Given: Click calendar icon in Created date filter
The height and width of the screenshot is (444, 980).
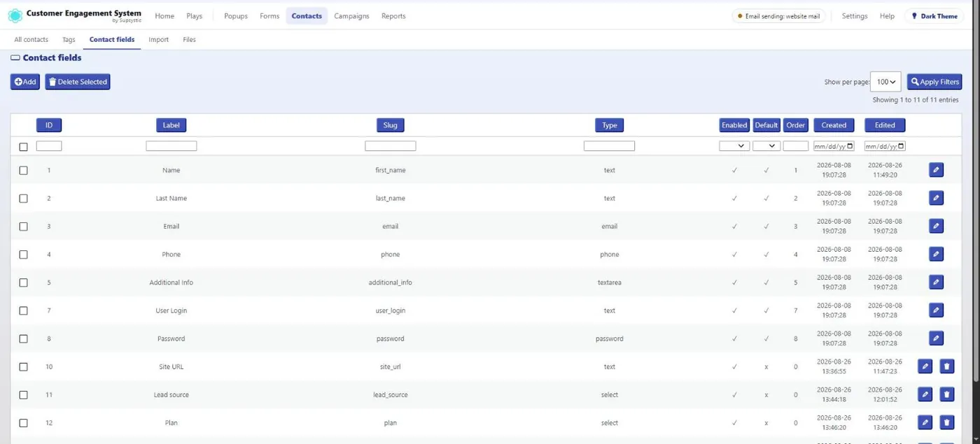Looking at the screenshot, I should 850,146.
